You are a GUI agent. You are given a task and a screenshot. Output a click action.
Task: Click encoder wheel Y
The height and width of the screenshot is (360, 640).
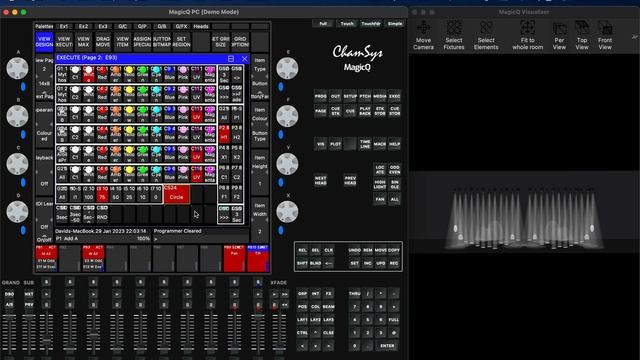coord(287,164)
